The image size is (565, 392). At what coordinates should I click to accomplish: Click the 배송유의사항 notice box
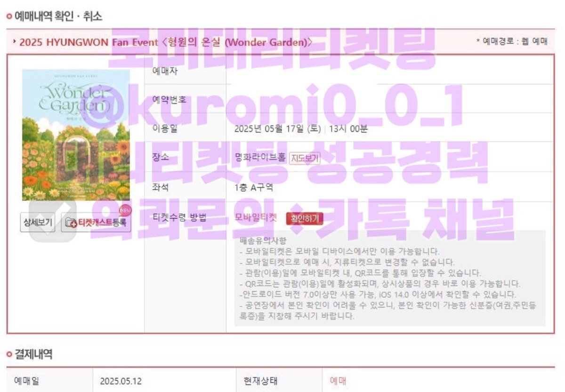tap(390, 279)
